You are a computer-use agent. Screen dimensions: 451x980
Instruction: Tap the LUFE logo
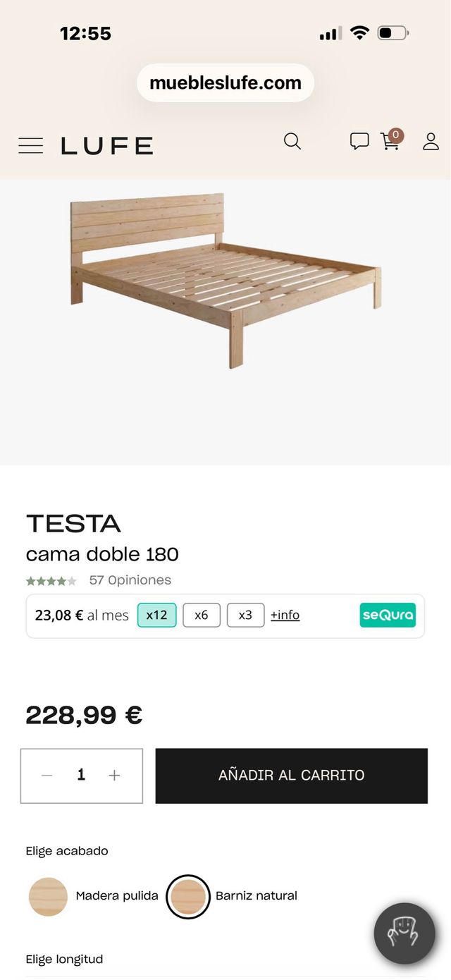[107, 146]
